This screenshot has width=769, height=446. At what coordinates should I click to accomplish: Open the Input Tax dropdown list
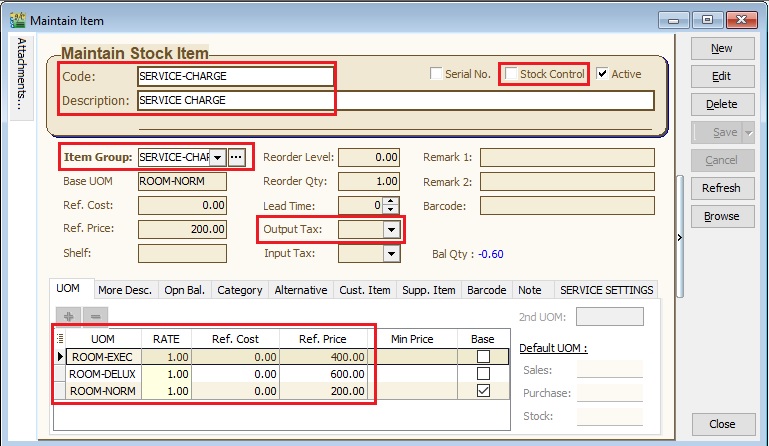(x=390, y=254)
